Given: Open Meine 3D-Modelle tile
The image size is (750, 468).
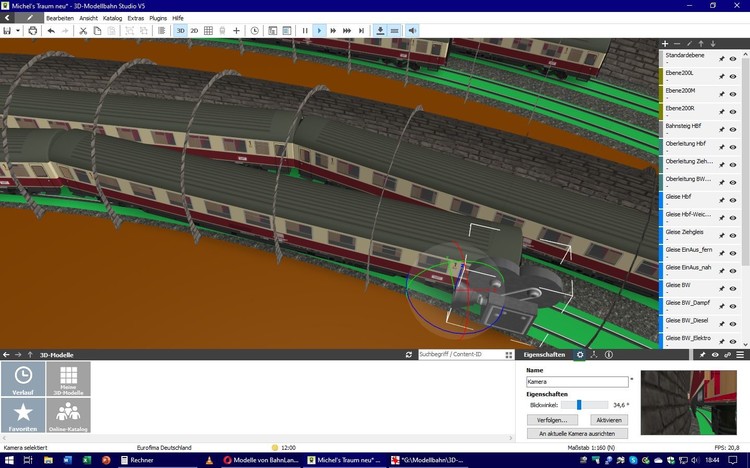Looking at the screenshot, I should point(68,379).
